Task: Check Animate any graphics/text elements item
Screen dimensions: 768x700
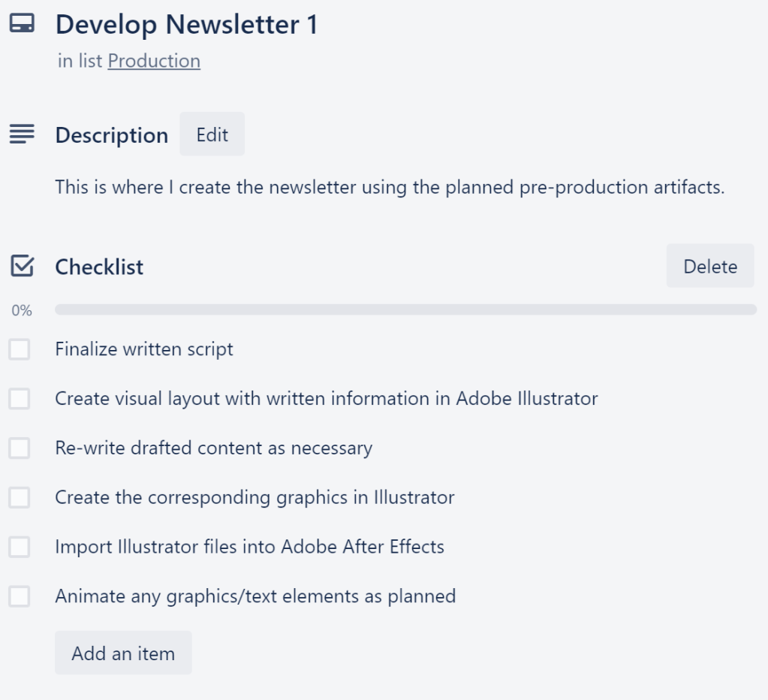Action: click(x=20, y=596)
